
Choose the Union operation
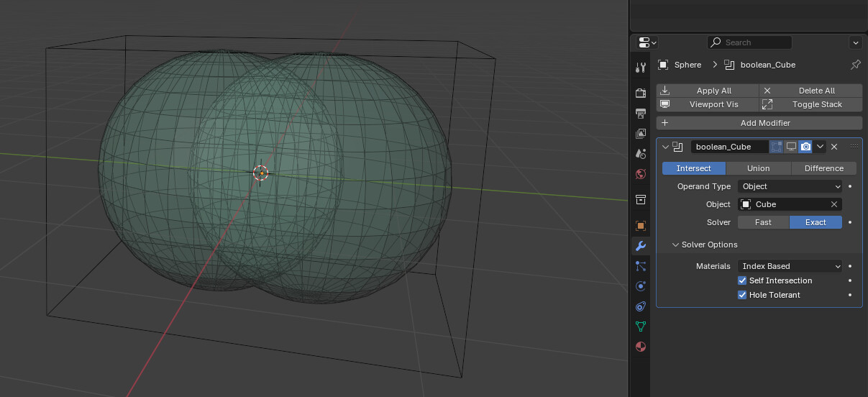pyautogui.click(x=759, y=168)
